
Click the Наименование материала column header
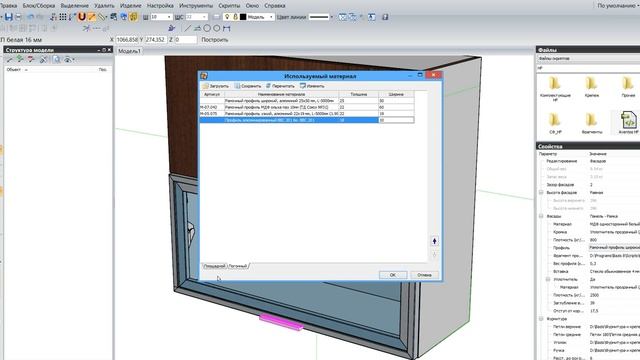pyautogui.click(x=281, y=94)
